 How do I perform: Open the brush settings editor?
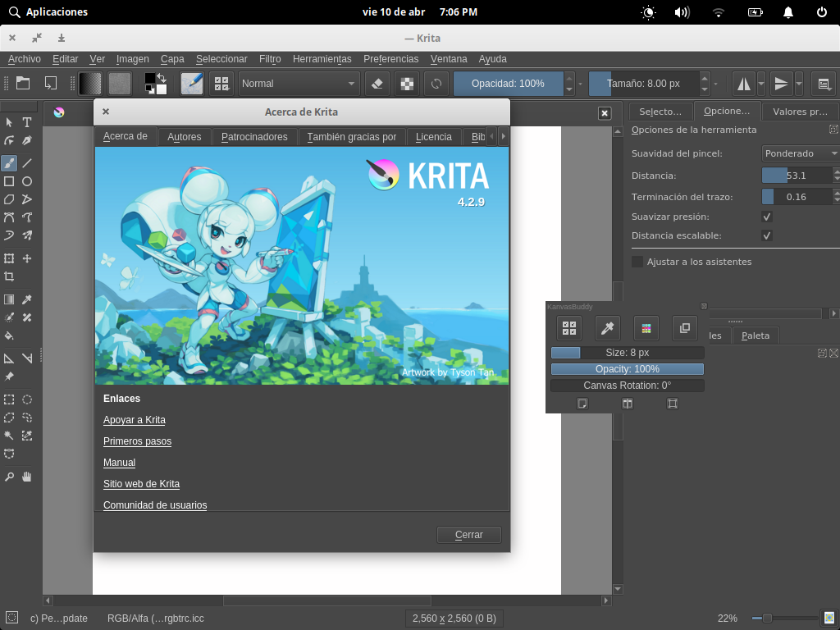pos(192,84)
